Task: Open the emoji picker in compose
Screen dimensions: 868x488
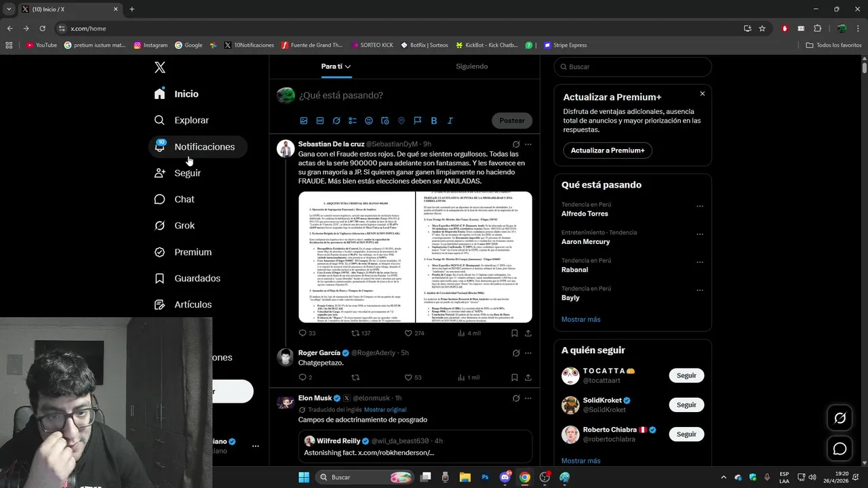Action: click(369, 121)
